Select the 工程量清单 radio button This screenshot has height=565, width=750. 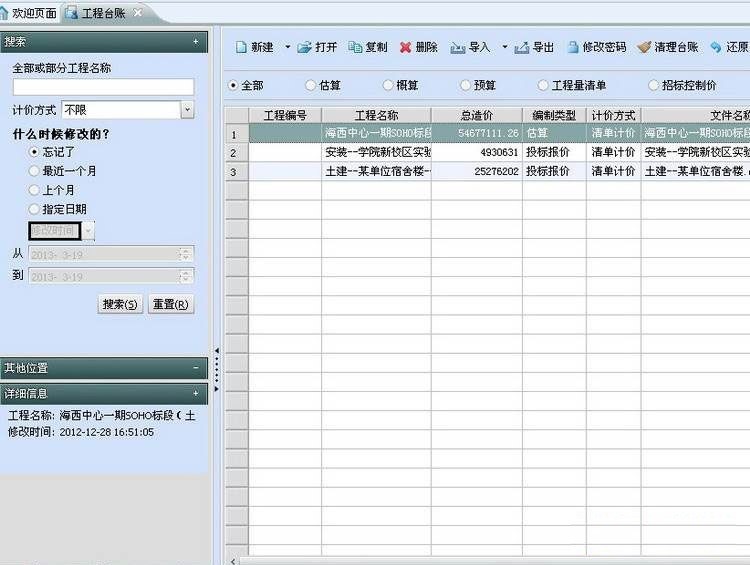tap(543, 86)
